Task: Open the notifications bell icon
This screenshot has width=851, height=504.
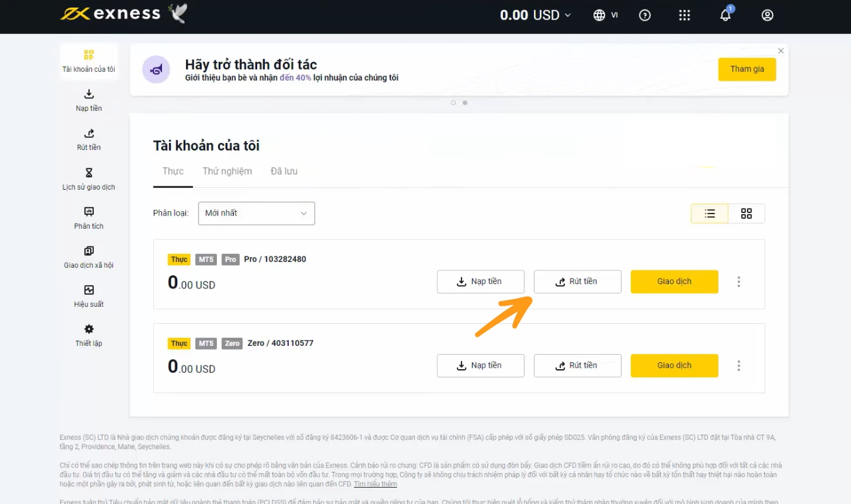Action: (726, 15)
